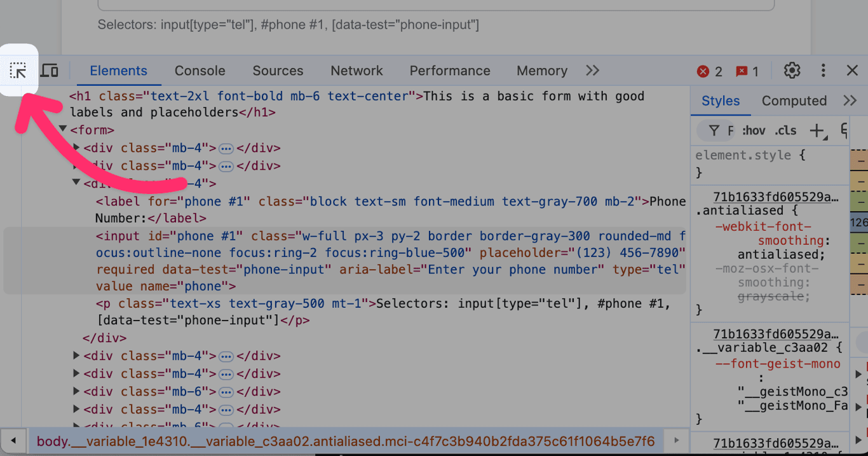Click the "__geistMono_Fa value text
Image resolution: width=868 pixels, height=456 pixels.
pyautogui.click(x=792, y=406)
